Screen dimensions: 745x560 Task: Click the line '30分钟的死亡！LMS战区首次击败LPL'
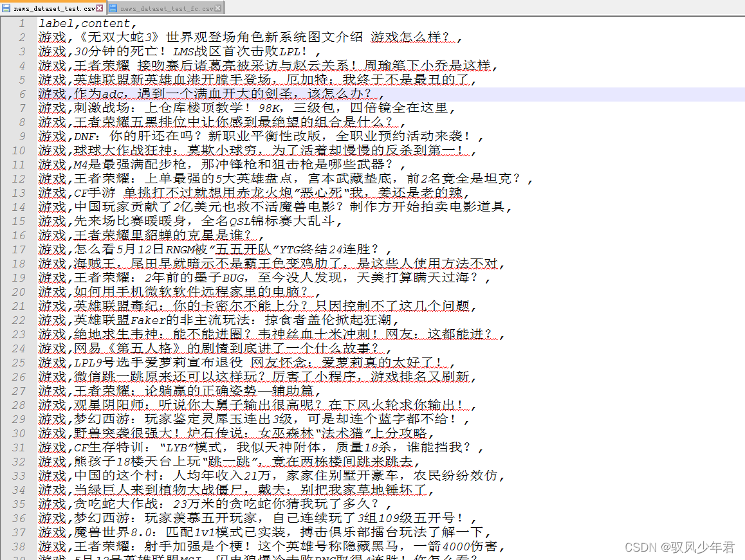click(179, 51)
